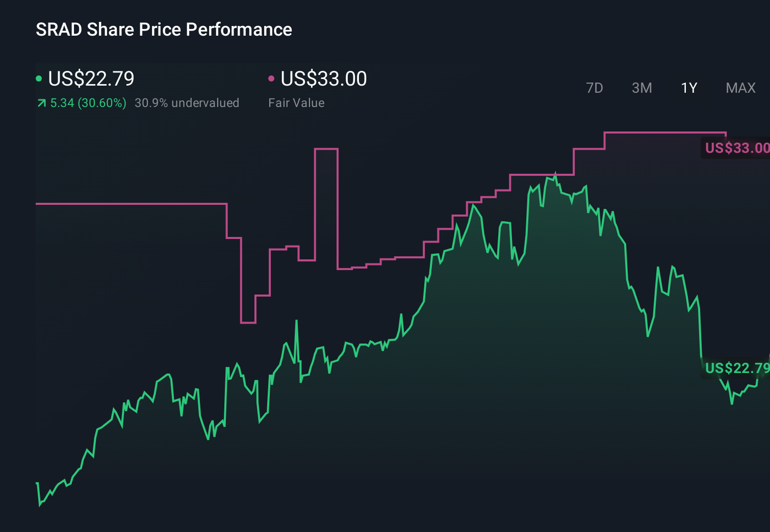Click the Fair Value label
The image size is (770, 532).
pyautogui.click(x=296, y=102)
